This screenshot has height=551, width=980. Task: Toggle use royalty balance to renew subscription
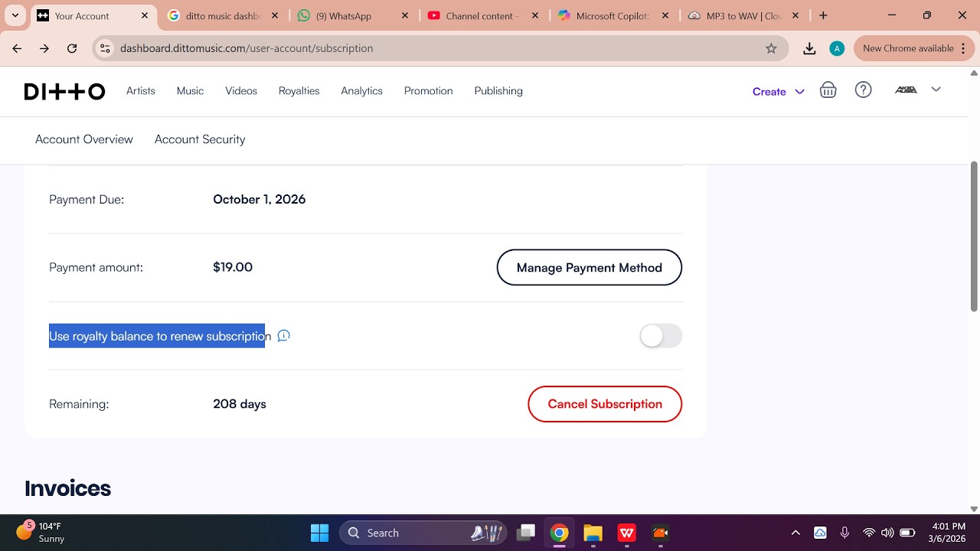click(661, 336)
